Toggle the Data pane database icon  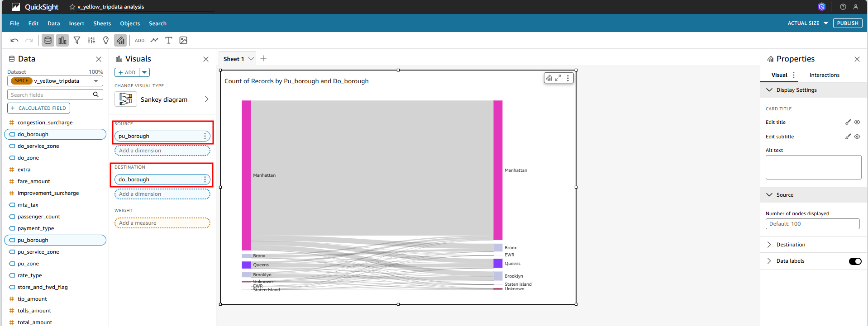click(x=48, y=40)
